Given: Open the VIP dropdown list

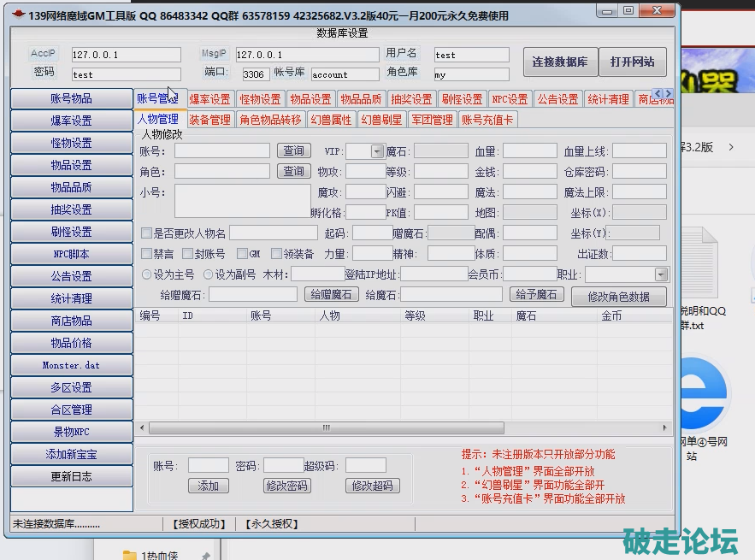Looking at the screenshot, I should [377, 151].
